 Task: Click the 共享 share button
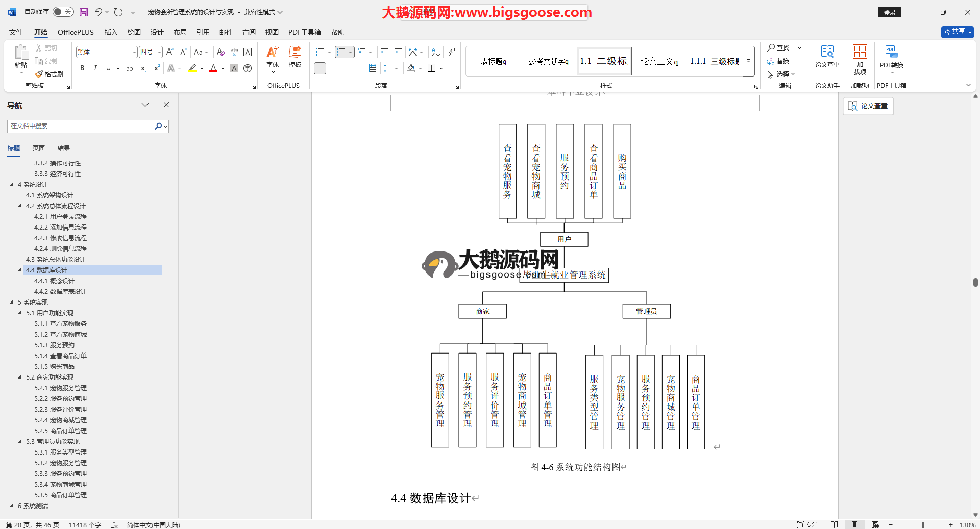957,32
